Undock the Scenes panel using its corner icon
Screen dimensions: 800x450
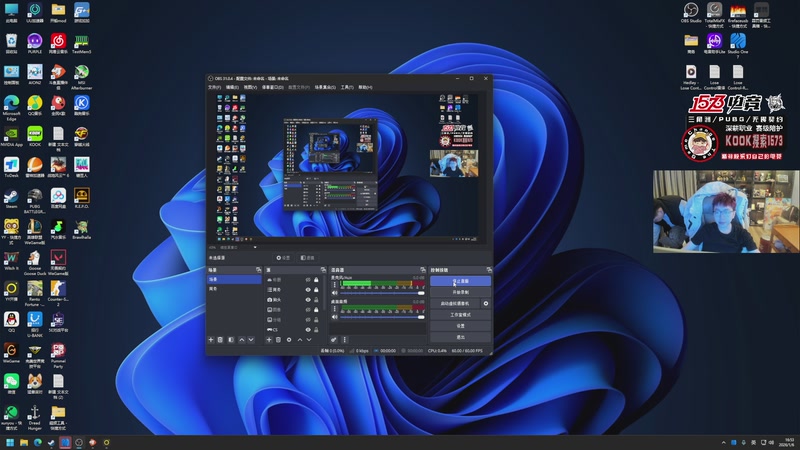pyautogui.click(x=259, y=270)
